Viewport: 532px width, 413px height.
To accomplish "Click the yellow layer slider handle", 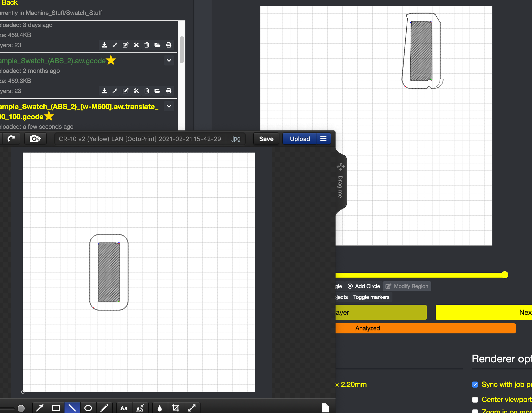I will 505,275.
